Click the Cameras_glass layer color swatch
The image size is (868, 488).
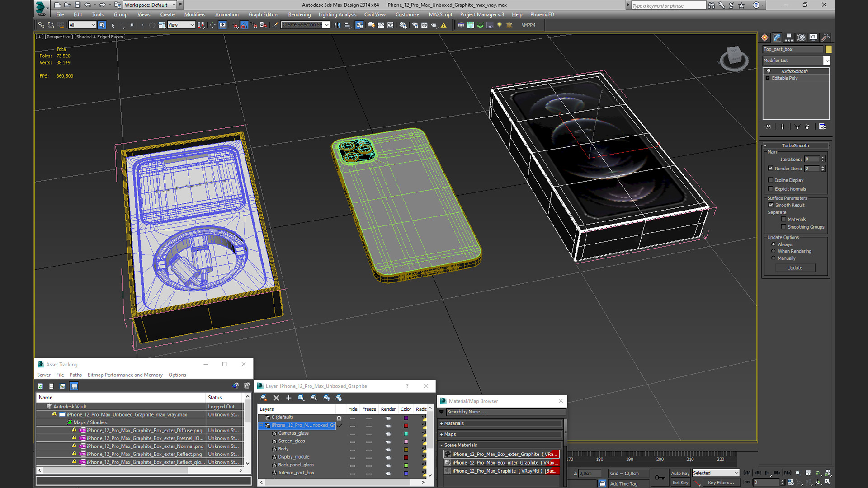[406, 434]
